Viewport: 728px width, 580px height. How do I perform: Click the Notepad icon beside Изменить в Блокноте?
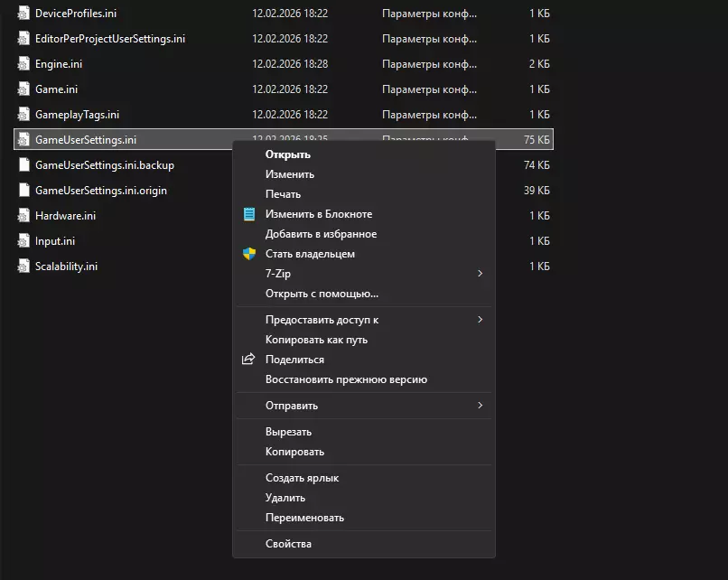(249, 214)
